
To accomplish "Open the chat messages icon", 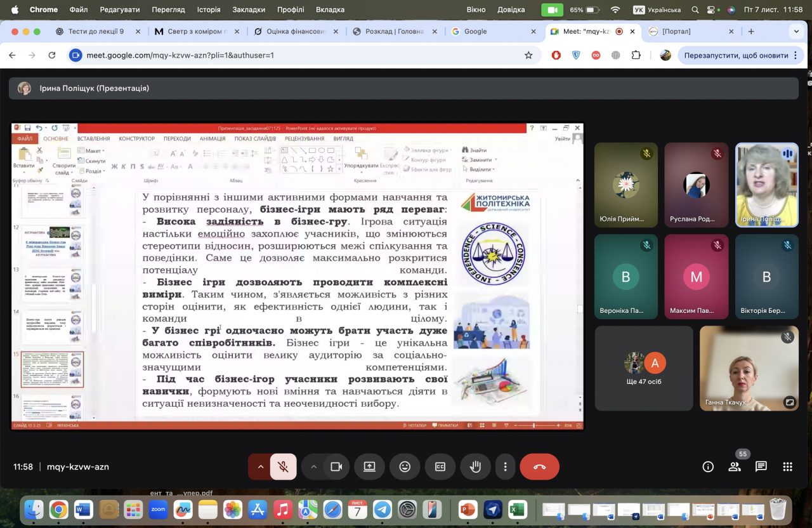I will (x=761, y=467).
